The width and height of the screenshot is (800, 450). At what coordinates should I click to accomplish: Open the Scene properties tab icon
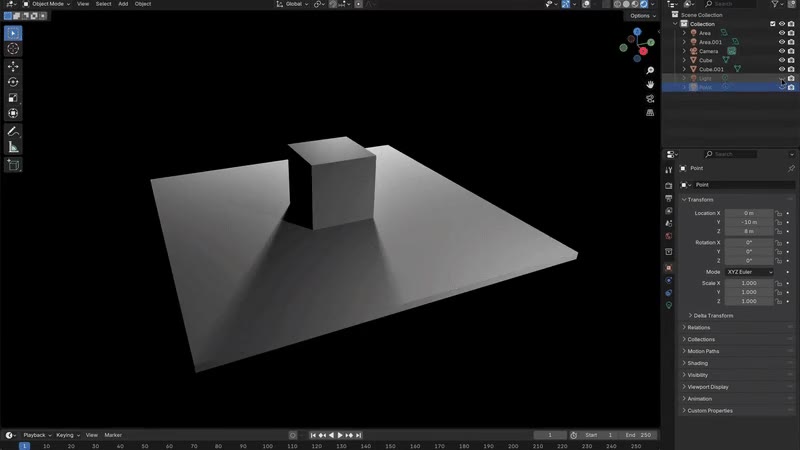[668, 223]
